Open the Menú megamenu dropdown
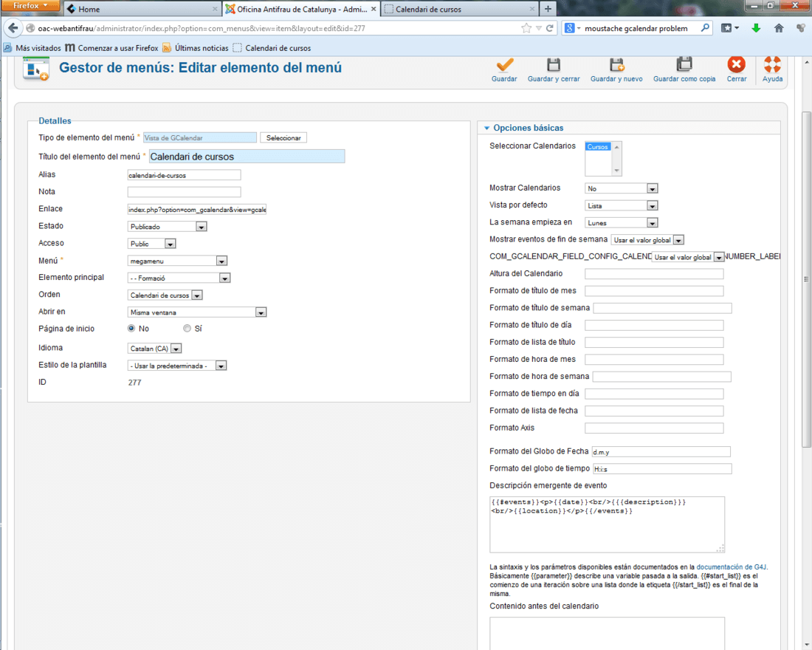This screenshot has width=812, height=650. click(177, 261)
